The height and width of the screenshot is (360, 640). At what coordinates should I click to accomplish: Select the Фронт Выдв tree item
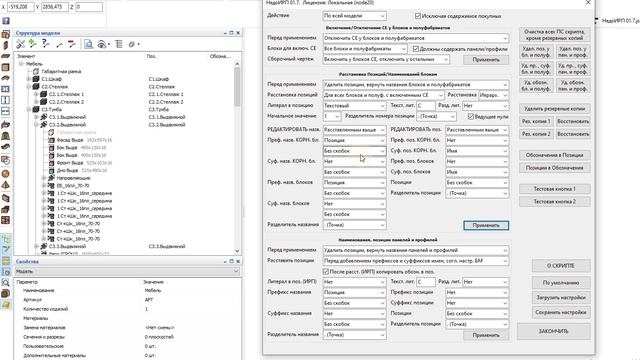coord(70,163)
